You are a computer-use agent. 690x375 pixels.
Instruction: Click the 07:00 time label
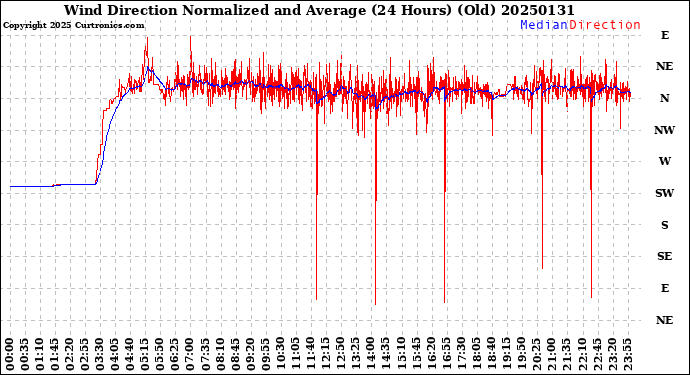click(x=191, y=355)
